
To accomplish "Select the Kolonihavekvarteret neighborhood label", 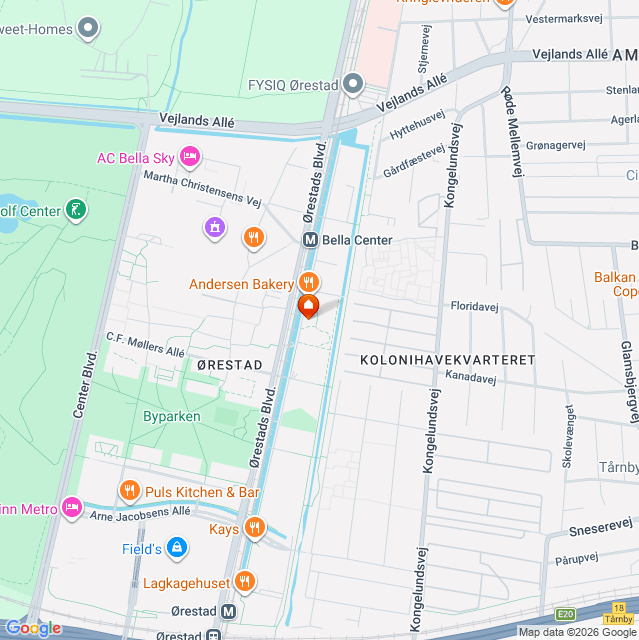I will pyautogui.click(x=448, y=360).
